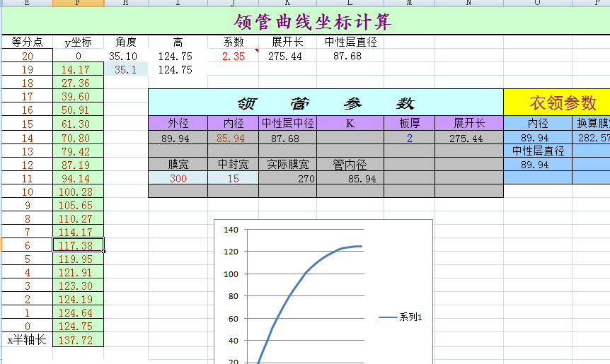Select the 高 header cell
The width and height of the screenshot is (610, 364).
click(178, 42)
